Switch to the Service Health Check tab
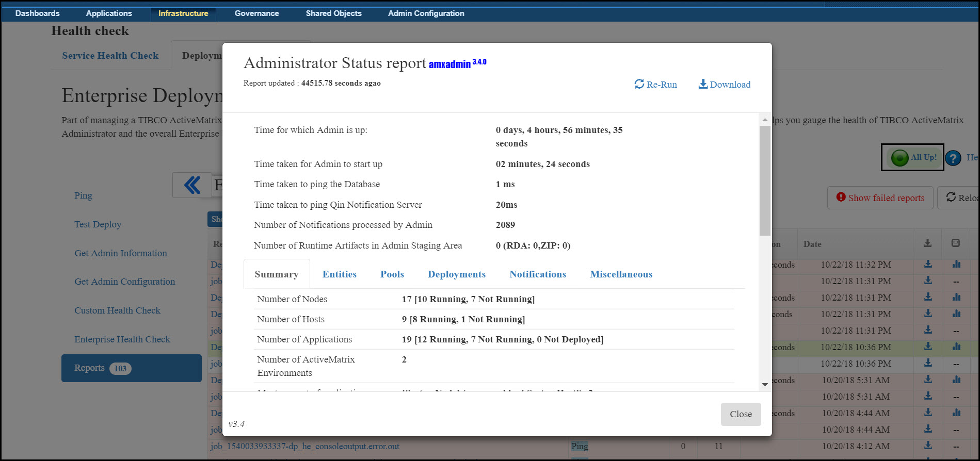This screenshot has height=461, width=980. [x=110, y=56]
